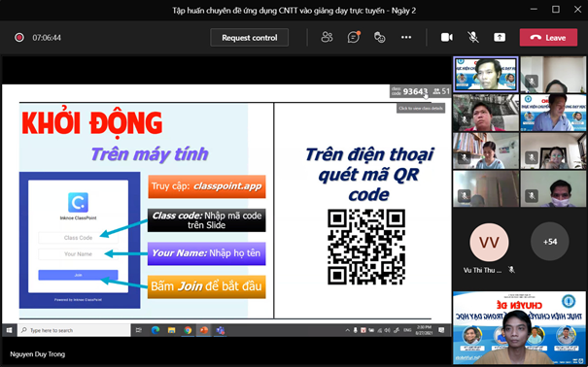Select the active speaker's highlighted video tile
Viewport: 588px width, 367px height.
pyautogui.click(x=486, y=74)
